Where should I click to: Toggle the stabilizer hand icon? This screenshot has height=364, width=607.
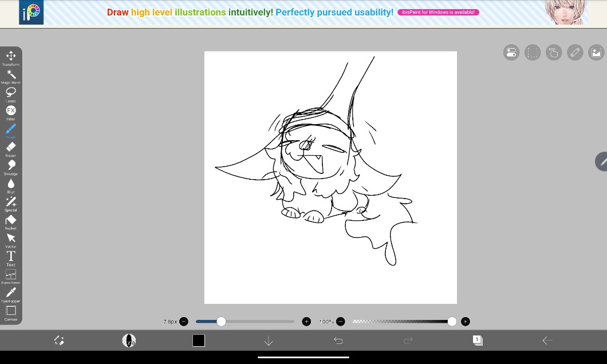[x=553, y=53]
